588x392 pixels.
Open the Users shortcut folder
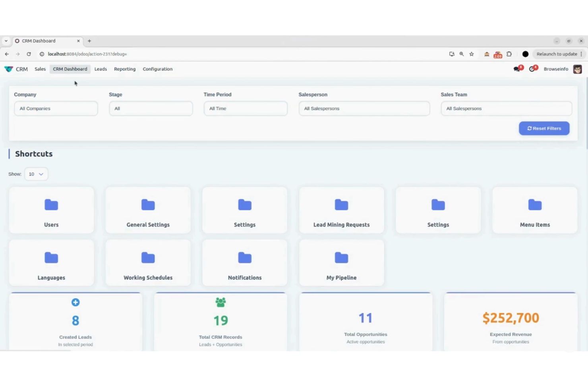tap(51, 210)
